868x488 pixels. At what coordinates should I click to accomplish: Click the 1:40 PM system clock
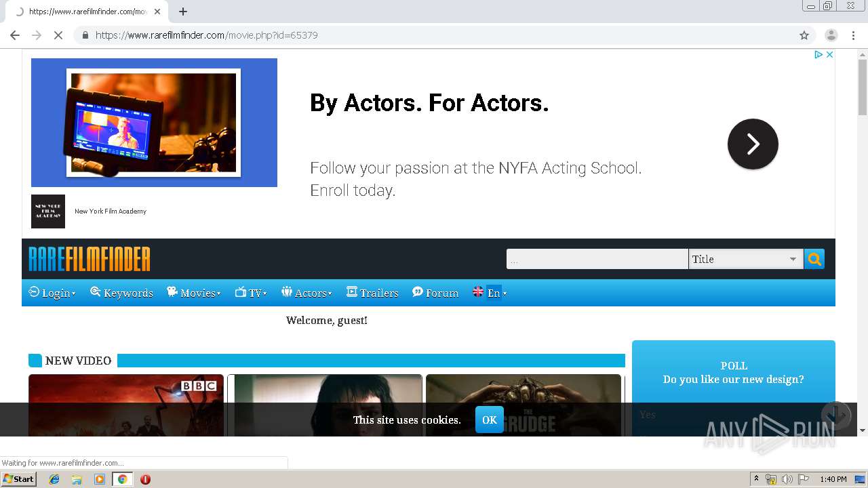833,479
